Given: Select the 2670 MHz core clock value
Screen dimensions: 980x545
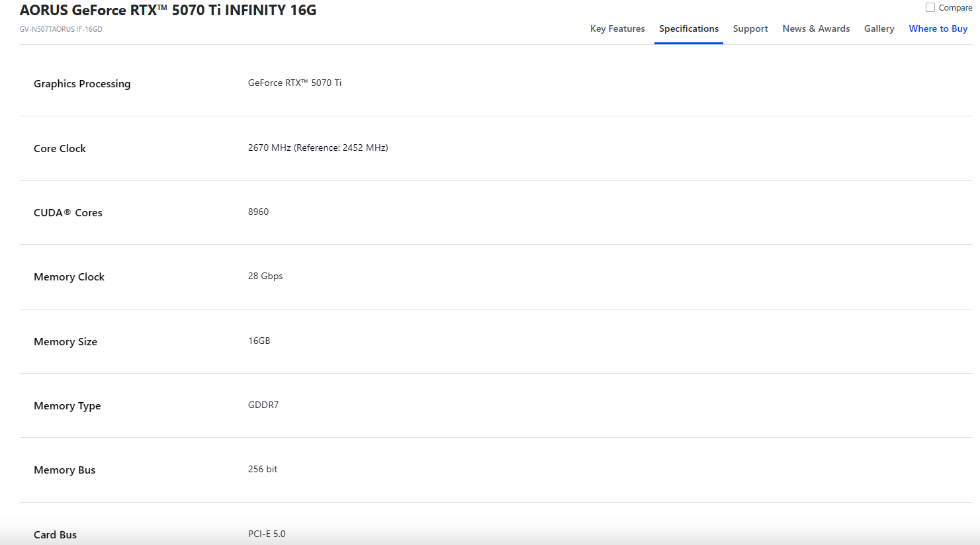Looking at the screenshot, I should (318, 147).
